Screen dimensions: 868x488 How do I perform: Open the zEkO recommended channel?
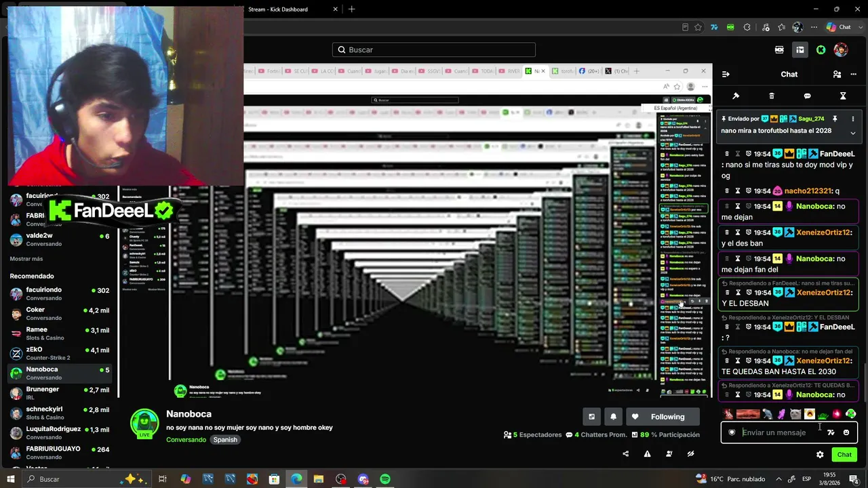tap(60, 353)
